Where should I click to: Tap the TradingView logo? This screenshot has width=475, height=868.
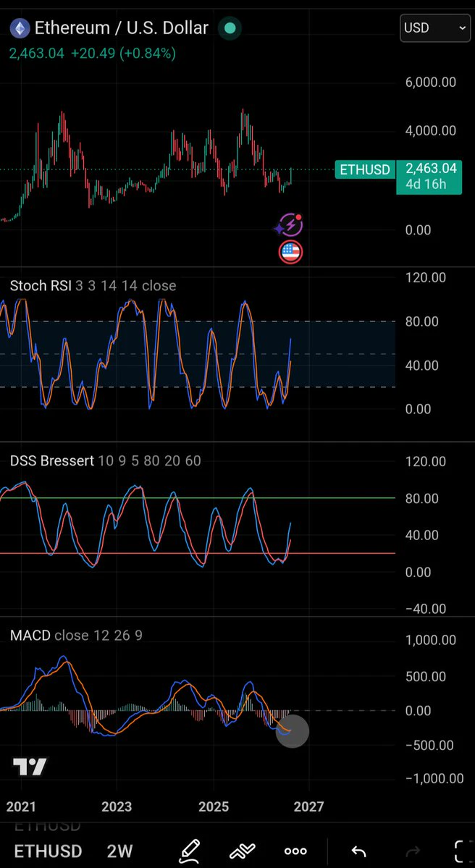[x=30, y=767]
